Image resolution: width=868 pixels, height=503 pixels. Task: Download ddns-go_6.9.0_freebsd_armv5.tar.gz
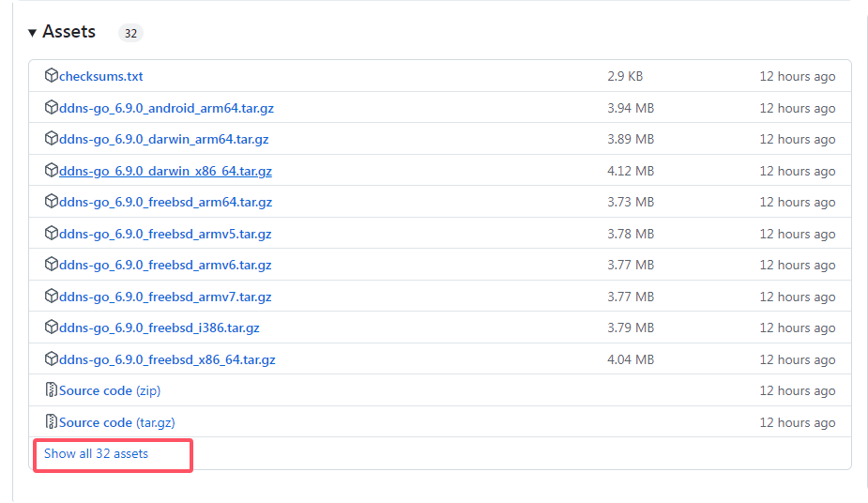tap(165, 234)
